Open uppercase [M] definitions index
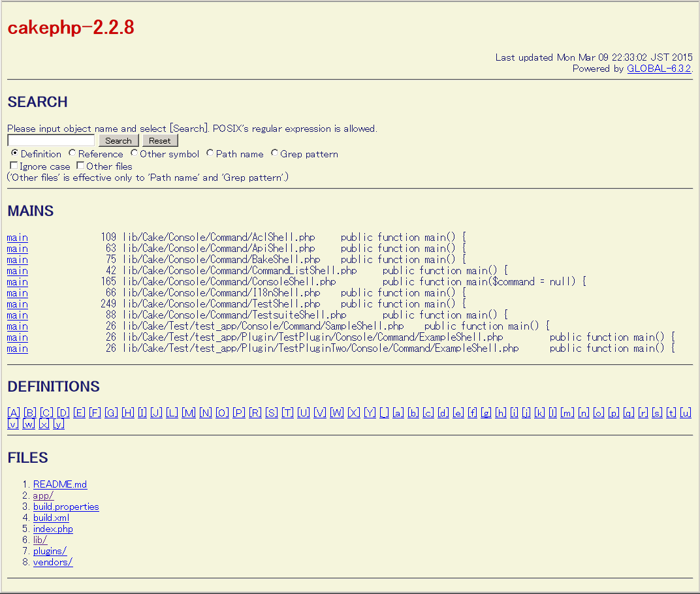700x594 pixels. coord(189,413)
